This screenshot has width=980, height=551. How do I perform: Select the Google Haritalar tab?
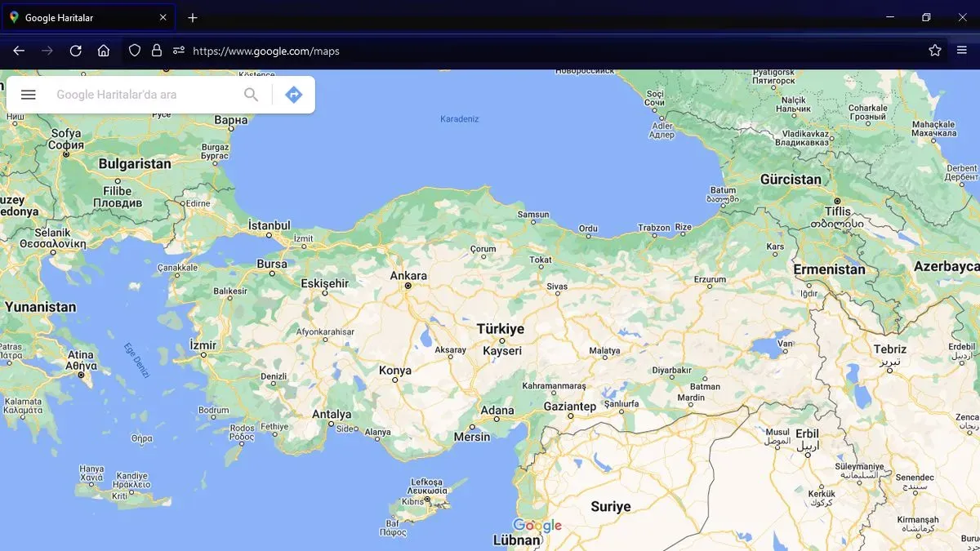(x=88, y=17)
